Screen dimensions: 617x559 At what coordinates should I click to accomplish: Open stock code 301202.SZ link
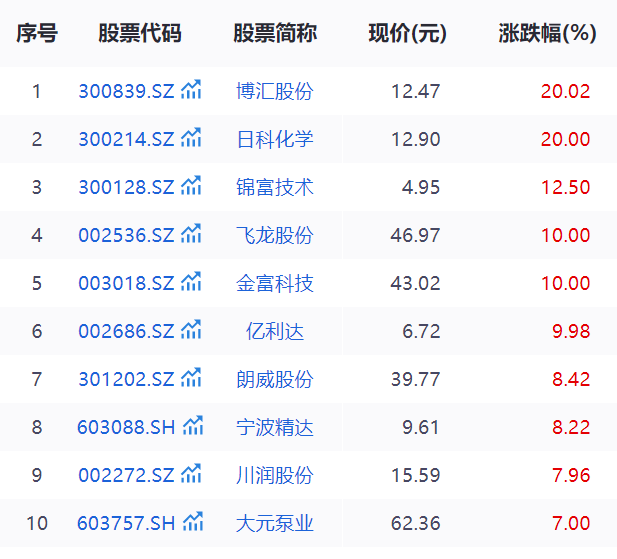coord(126,379)
